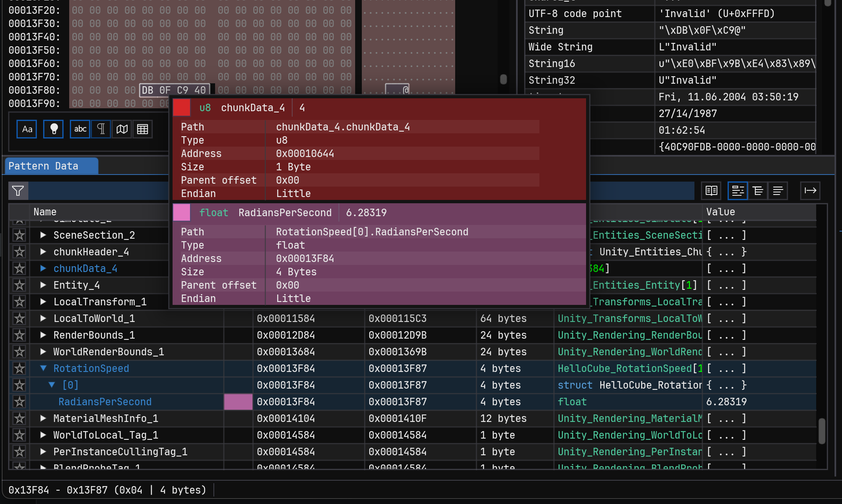Open the pattern documentation book icon
This screenshot has width=842, height=504.
point(711,191)
